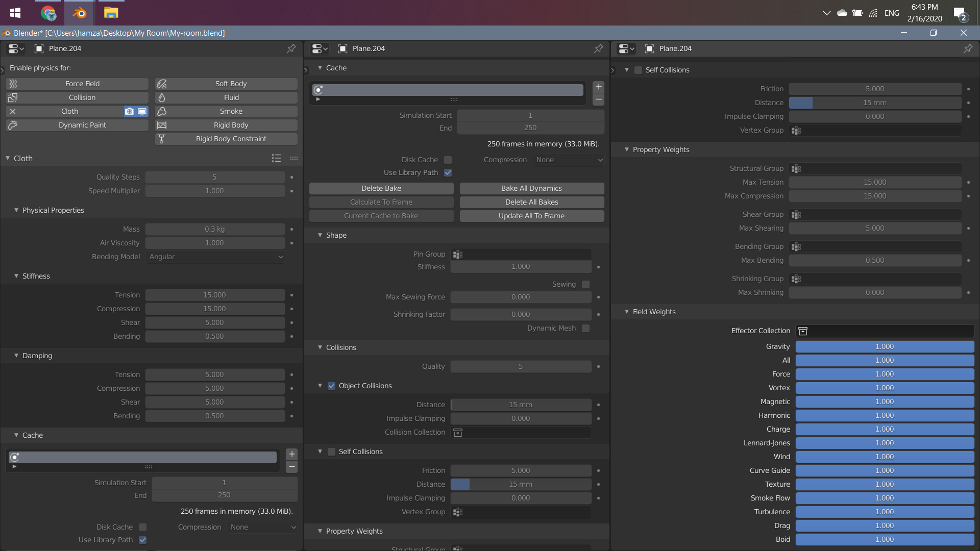
Task: Click the Simulation Start field in the middle panel
Action: pyautogui.click(x=530, y=115)
